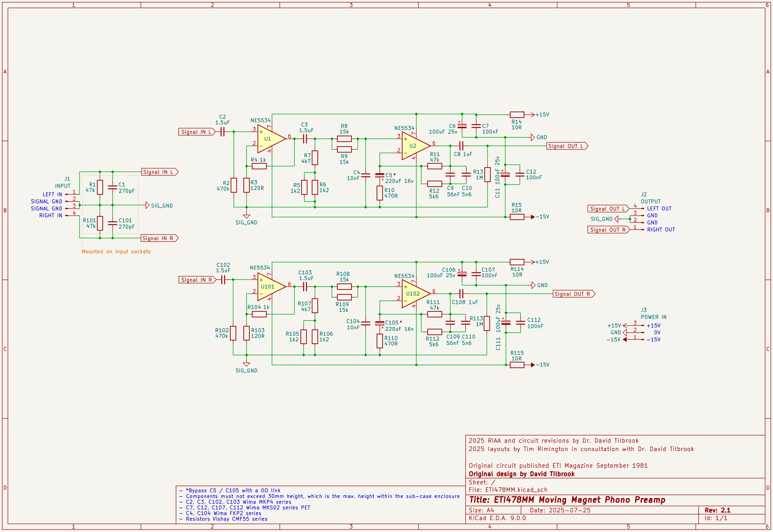Select resistor symbol R14 on +15V rail
Viewport: 773px width, 532px height.
517,114
